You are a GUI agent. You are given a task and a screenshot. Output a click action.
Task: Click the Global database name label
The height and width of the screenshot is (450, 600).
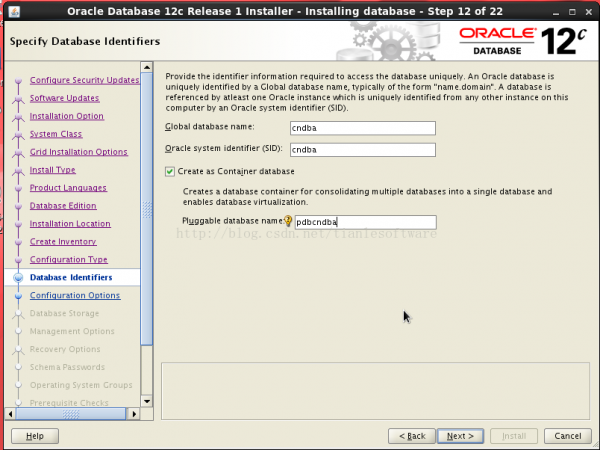pyautogui.click(x=210, y=127)
